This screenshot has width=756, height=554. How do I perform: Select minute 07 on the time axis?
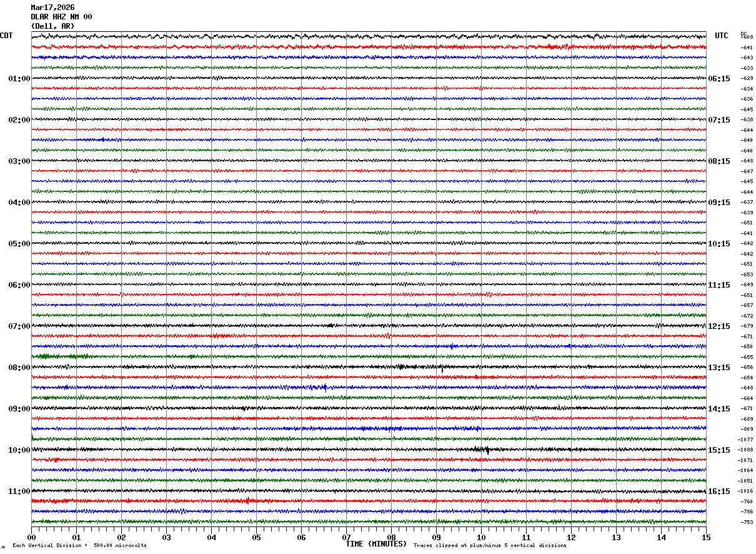click(346, 537)
